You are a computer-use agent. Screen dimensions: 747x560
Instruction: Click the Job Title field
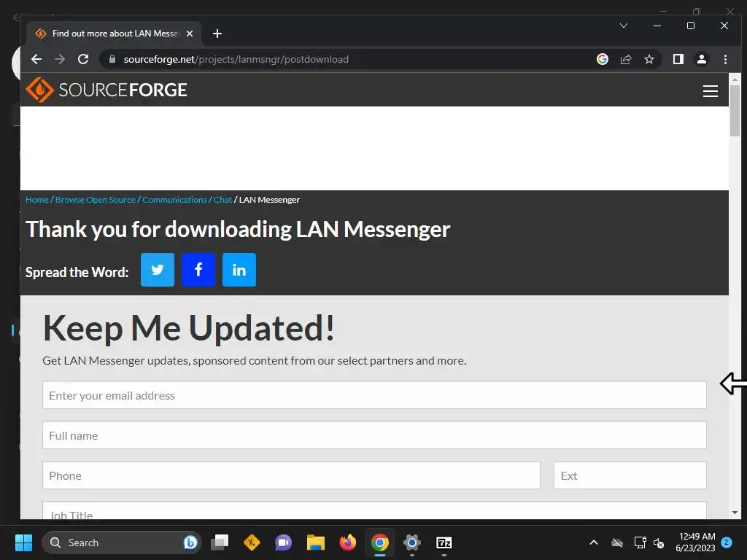tap(374, 510)
